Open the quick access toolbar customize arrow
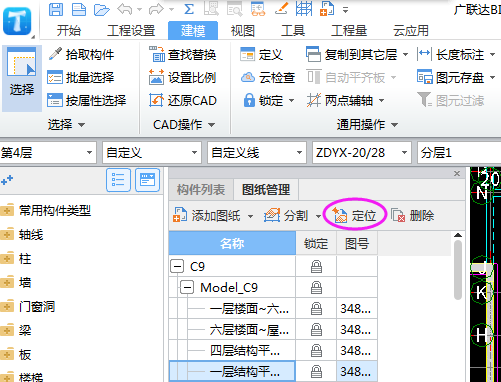The width and height of the screenshot is (501, 382). click(345, 10)
